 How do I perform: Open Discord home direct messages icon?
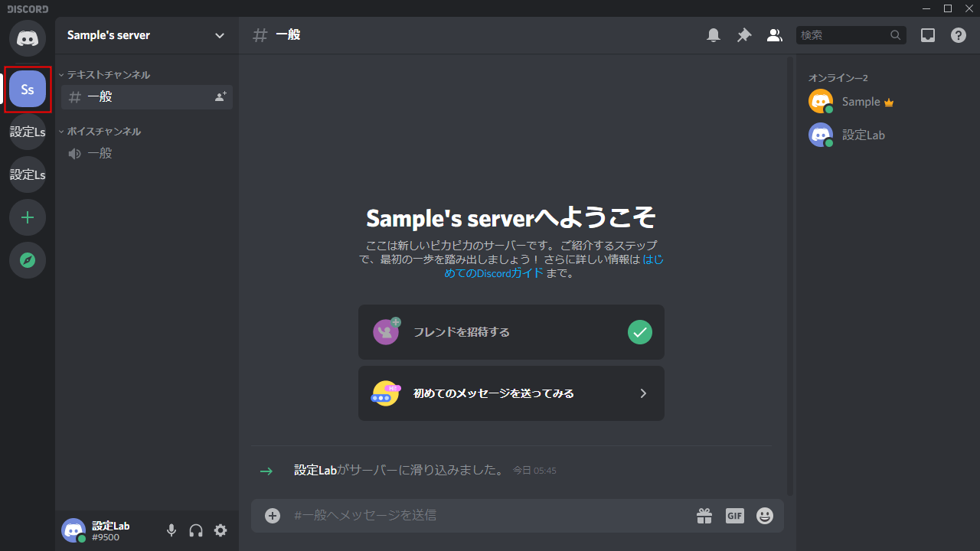point(28,37)
